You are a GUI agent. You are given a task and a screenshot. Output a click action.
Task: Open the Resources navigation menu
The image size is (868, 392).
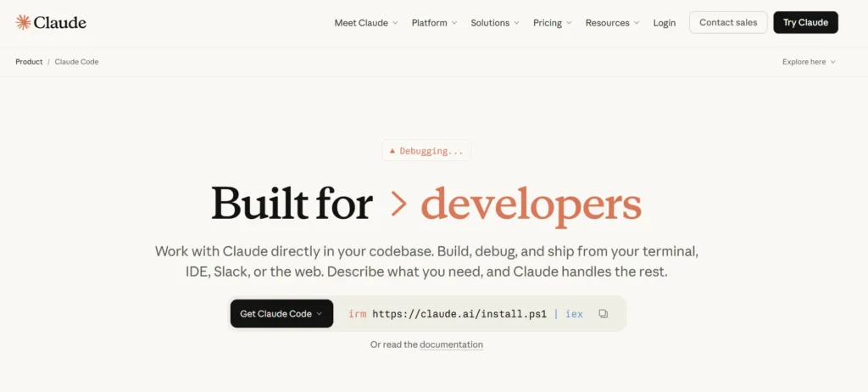click(x=612, y=23)
